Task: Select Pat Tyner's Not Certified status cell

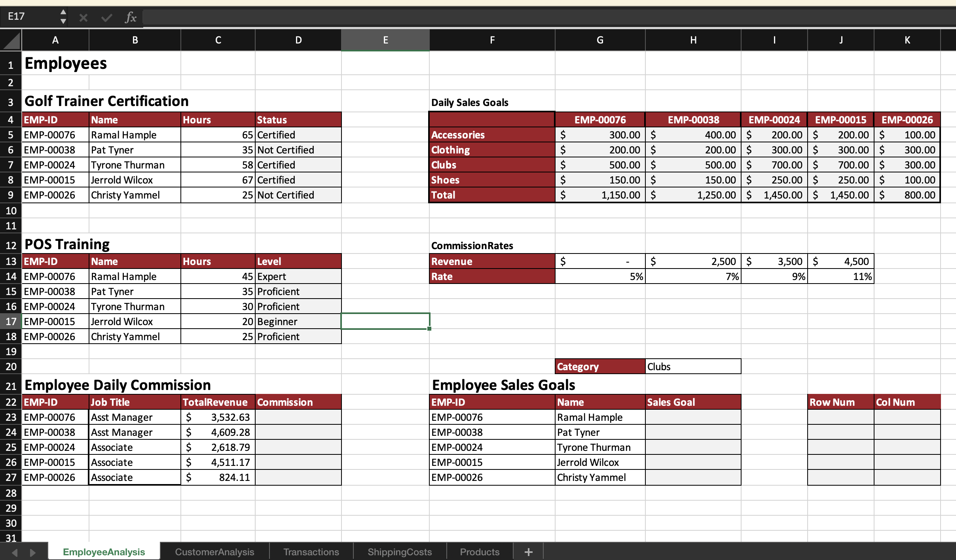Action: pos(298,149)
